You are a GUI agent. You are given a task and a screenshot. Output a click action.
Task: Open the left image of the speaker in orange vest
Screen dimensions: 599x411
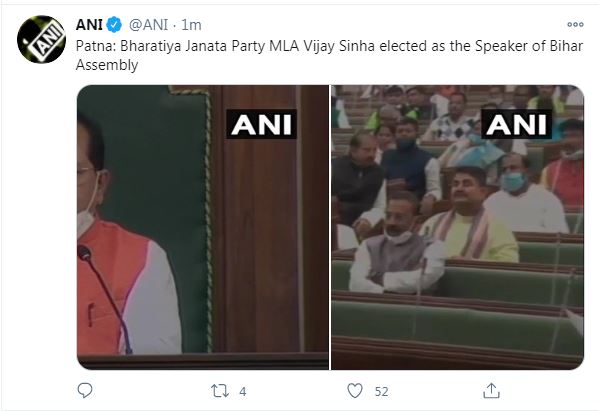202,227
